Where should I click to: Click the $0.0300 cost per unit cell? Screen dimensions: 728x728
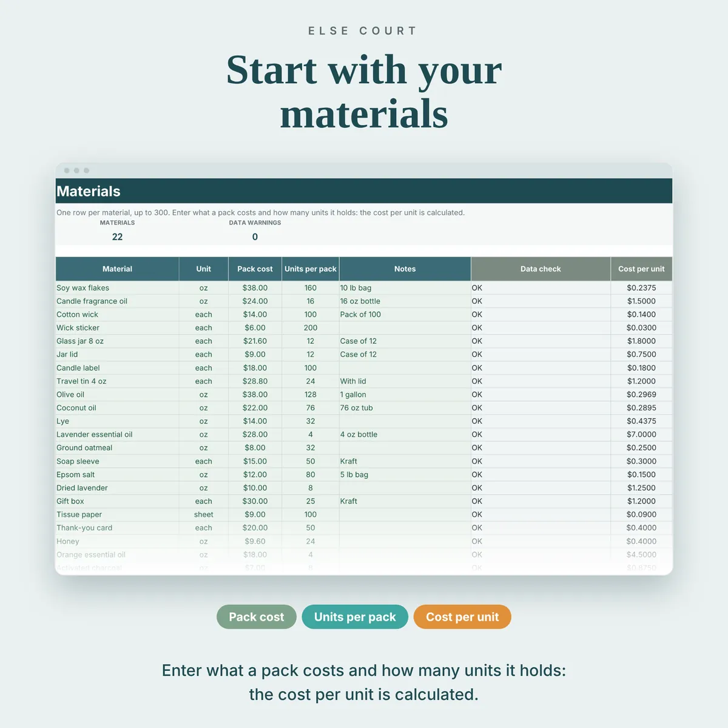point(641,328)
